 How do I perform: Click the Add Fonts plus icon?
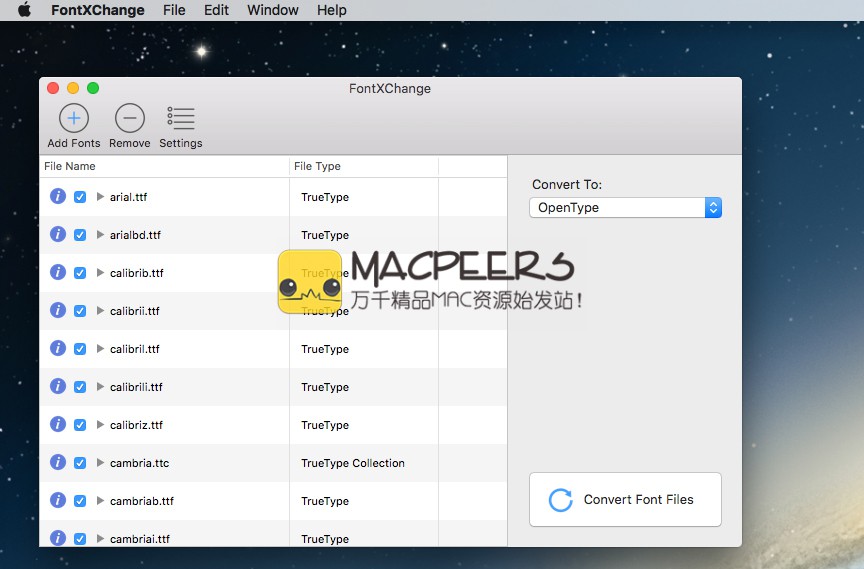(x=74, y=119)
